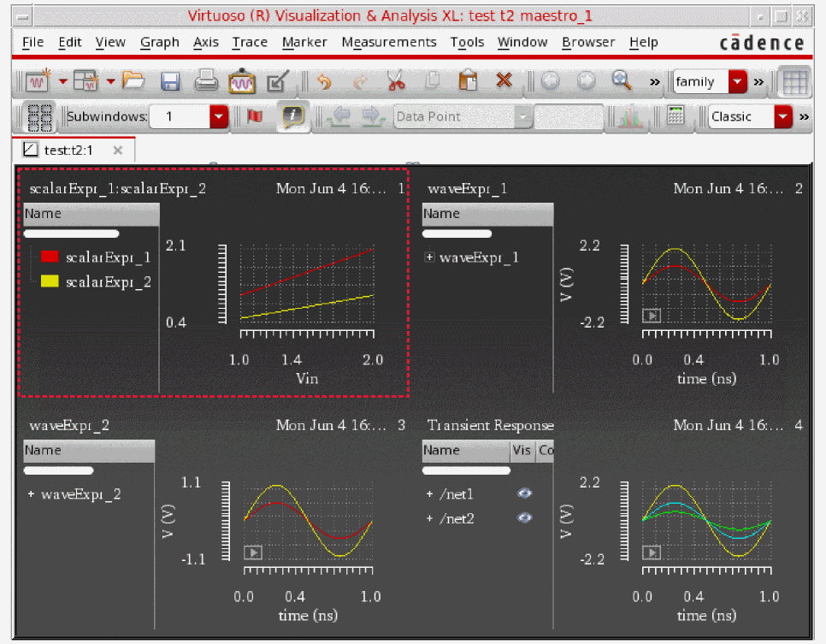This screenshot has width=826, height=644.
Task: Click the Undo arrow icon
Action: (324, 81)
